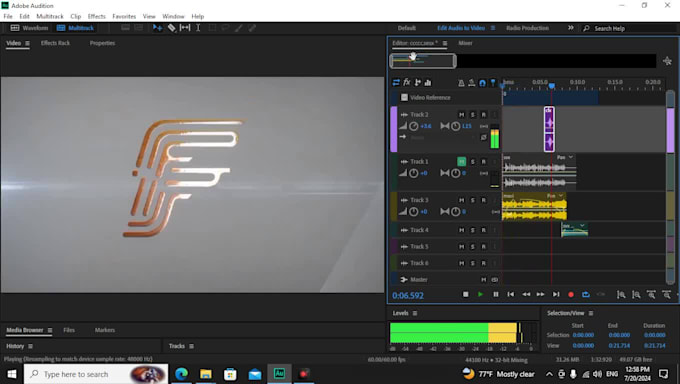
Task: Click Zoom In (Amplitude) icon
Action: pos(621,295)
